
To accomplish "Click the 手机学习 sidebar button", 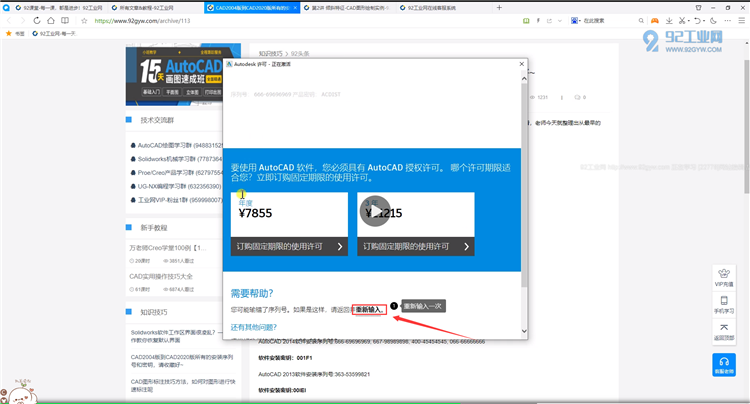I will [724, 304].
